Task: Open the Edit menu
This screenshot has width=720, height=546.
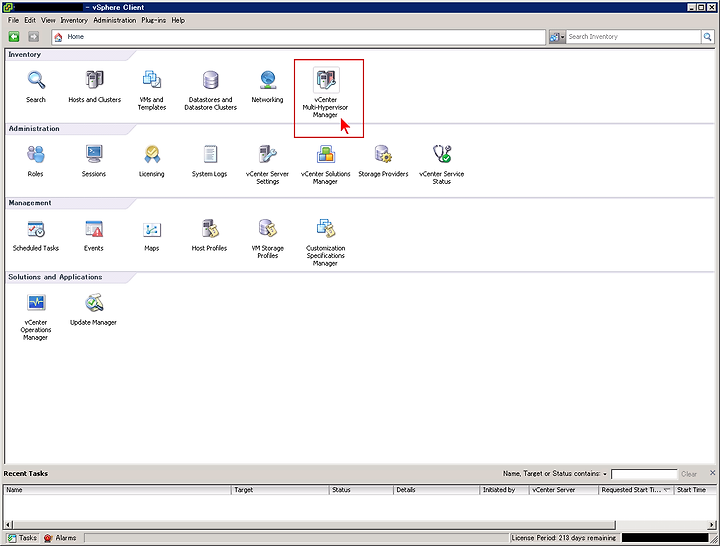Action: [x=30, y=20]
